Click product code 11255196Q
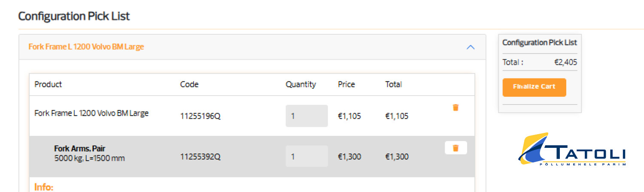644x192 pixels. tap(200, 116)
